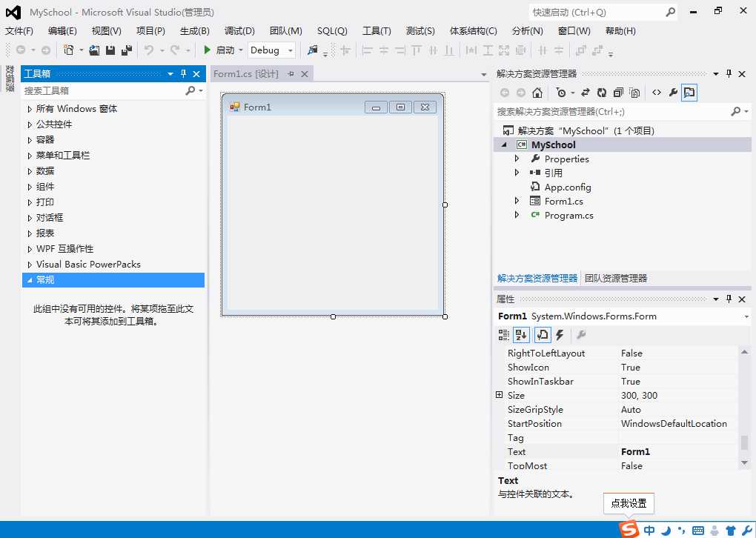This screenshot has width=756, height=538.
Task: Open the 工具(T) menu
Action: (377, 31)
